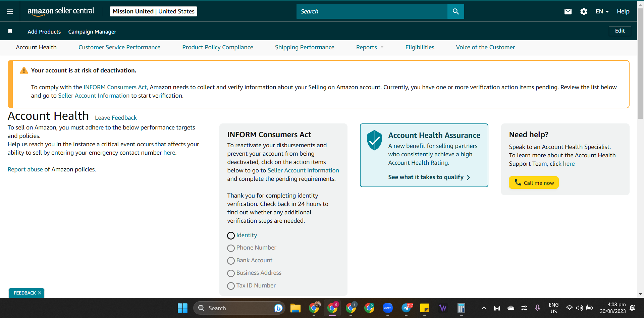Open the Product Policy Compliance tab
This screenshot has height=318, width=644.
(218, 47)
